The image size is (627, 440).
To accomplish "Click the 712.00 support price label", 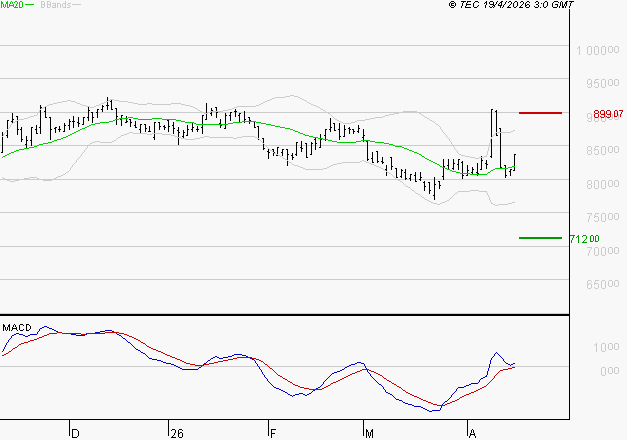I will pyautogui.click(x=584, y=239).
